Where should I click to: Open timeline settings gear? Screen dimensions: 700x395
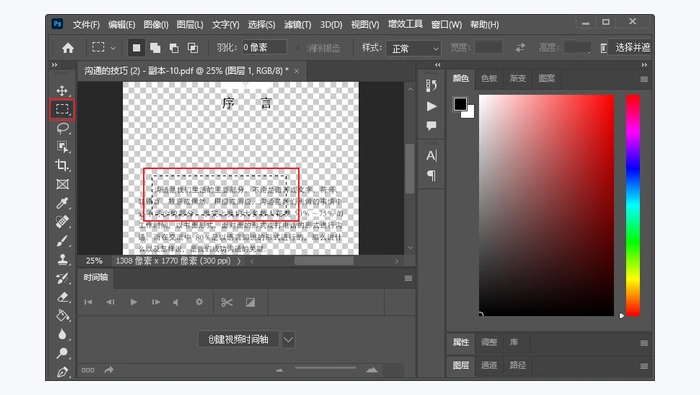[x=199, y=302]
